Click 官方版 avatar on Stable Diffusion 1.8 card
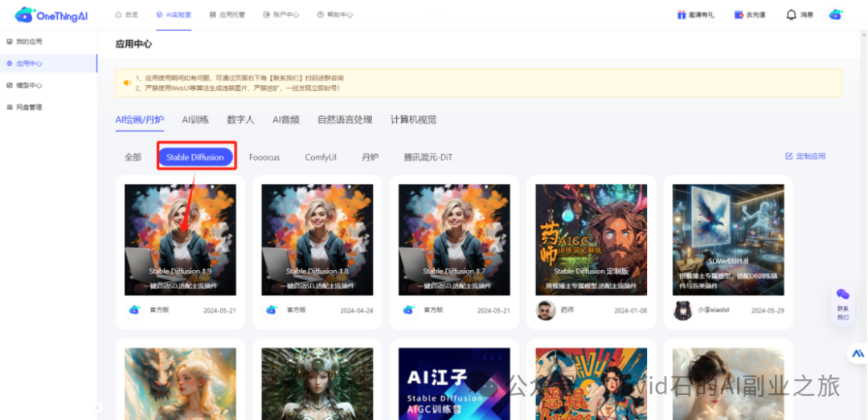868x420 pixels. click(x=272, y=311)
